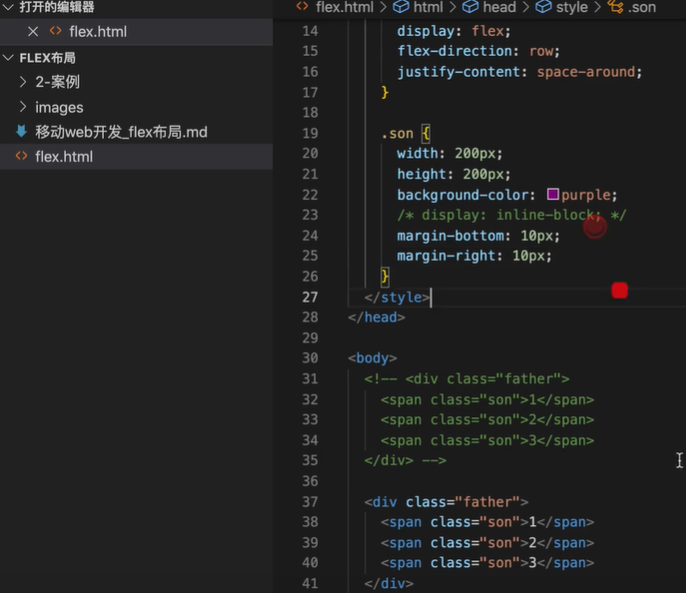Click 'background-color' property on line 22
This screenshot has height=593, width=686.
[462, 195]
